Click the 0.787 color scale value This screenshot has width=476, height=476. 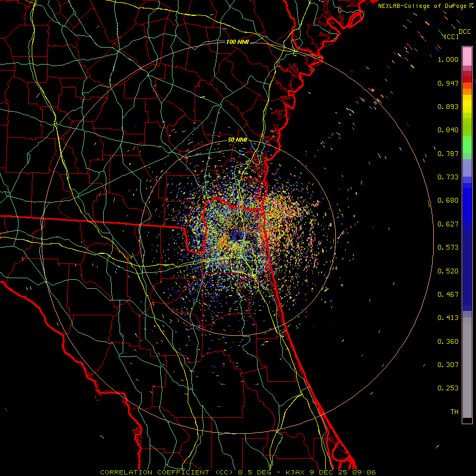click(x=448, y=153)
